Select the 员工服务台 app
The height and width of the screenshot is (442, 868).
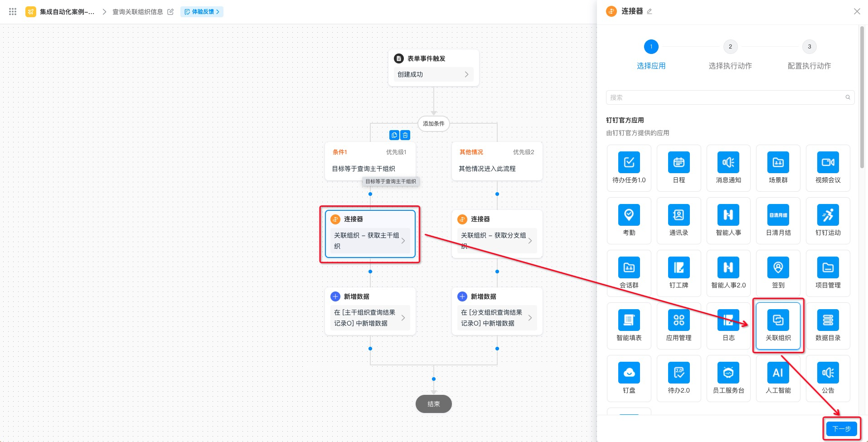(x=728, y=379)
